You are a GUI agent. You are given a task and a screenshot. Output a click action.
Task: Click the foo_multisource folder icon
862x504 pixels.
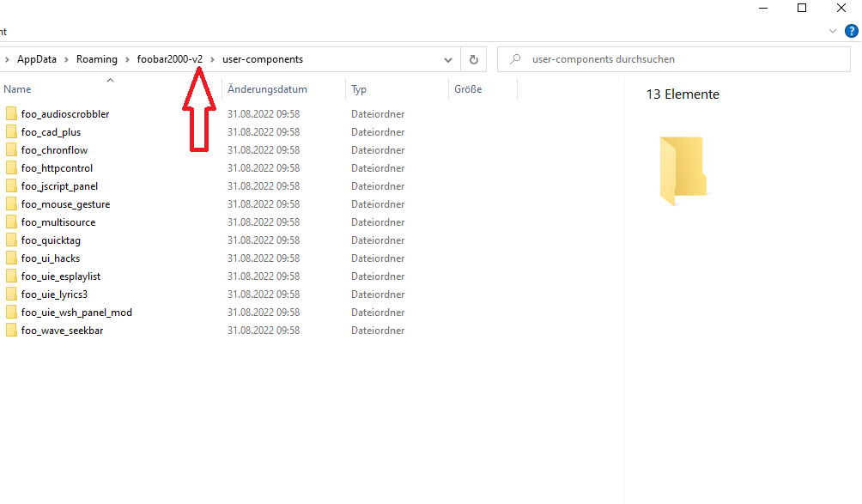click(x=11, y=222)
